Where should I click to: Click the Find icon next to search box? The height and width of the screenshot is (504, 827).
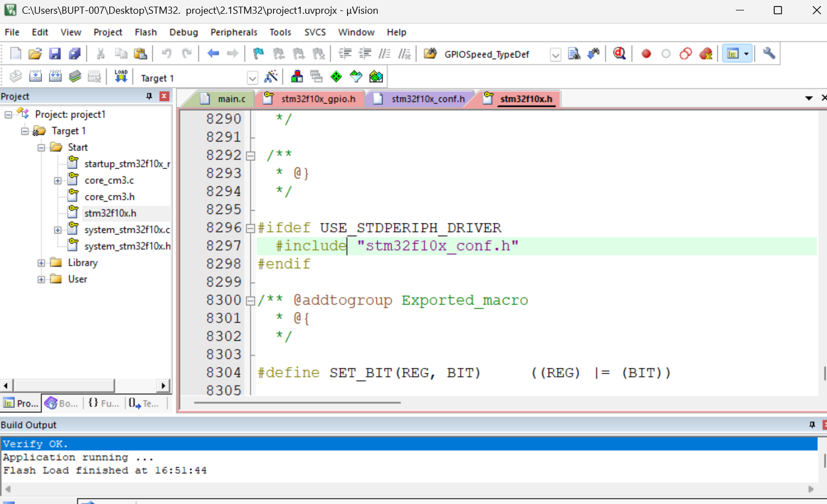tap(574, 53)
